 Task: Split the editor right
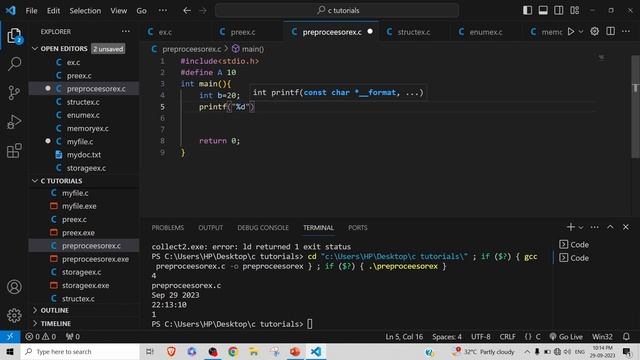[x=610, y=31]
